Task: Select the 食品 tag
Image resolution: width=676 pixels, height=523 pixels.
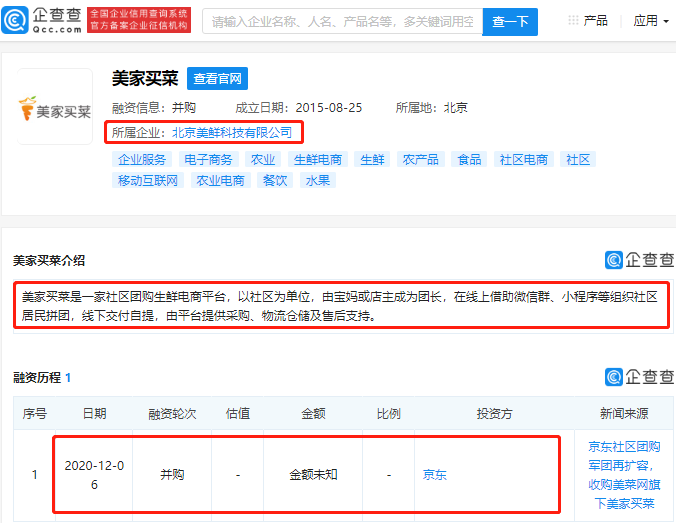Action: coord(469,160)
